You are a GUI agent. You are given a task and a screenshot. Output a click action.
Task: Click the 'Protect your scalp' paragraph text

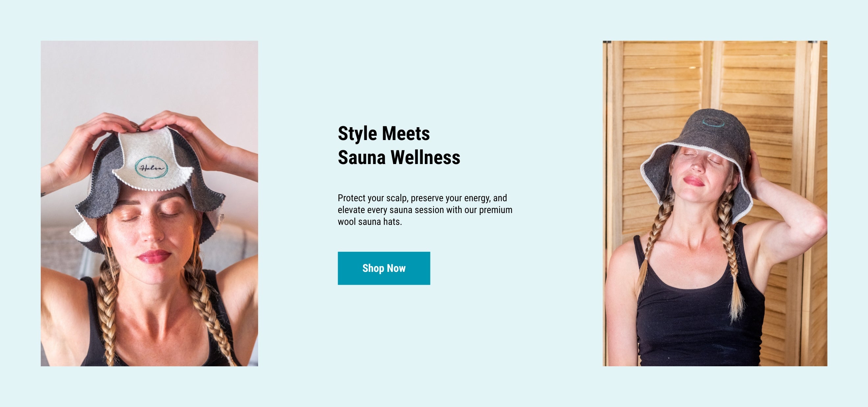click(425, 209)
